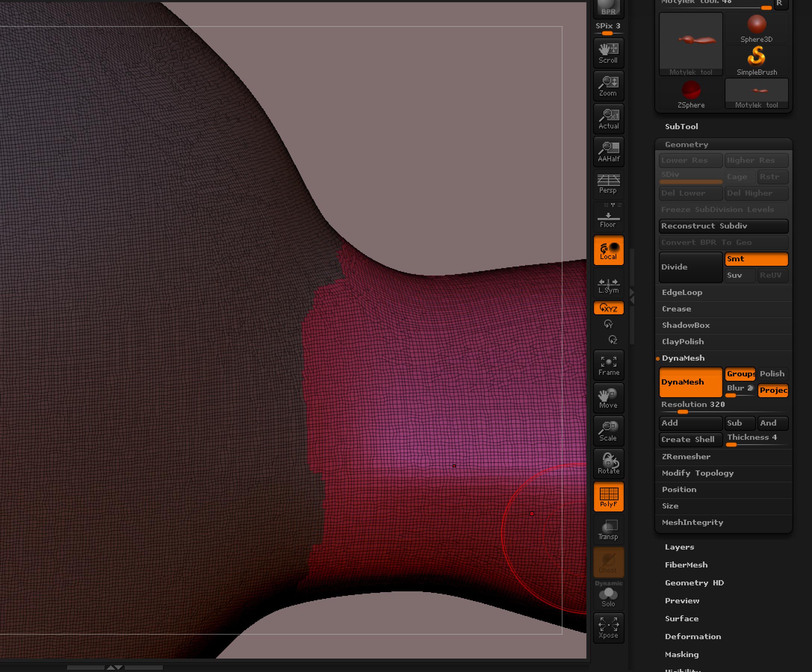Enable the Floor grid icon
Viewport: 812px width, 672px height.
[x=608, y=218]
